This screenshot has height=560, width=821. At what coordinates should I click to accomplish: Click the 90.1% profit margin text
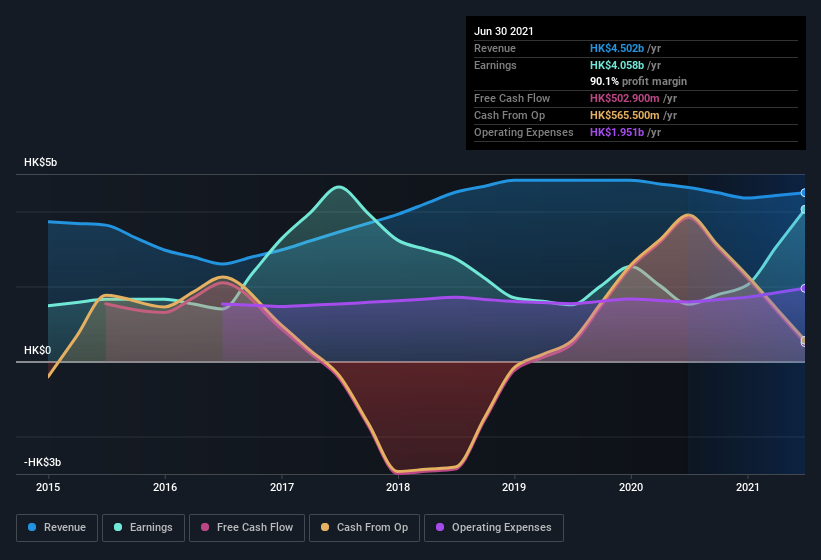(638, 81)
